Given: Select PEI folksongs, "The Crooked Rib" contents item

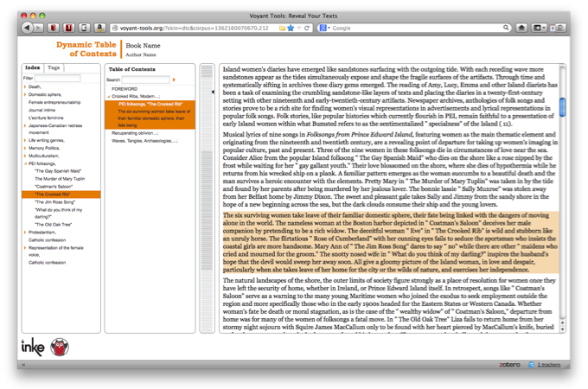Looking at the screenshot, I should coord(150,115).
